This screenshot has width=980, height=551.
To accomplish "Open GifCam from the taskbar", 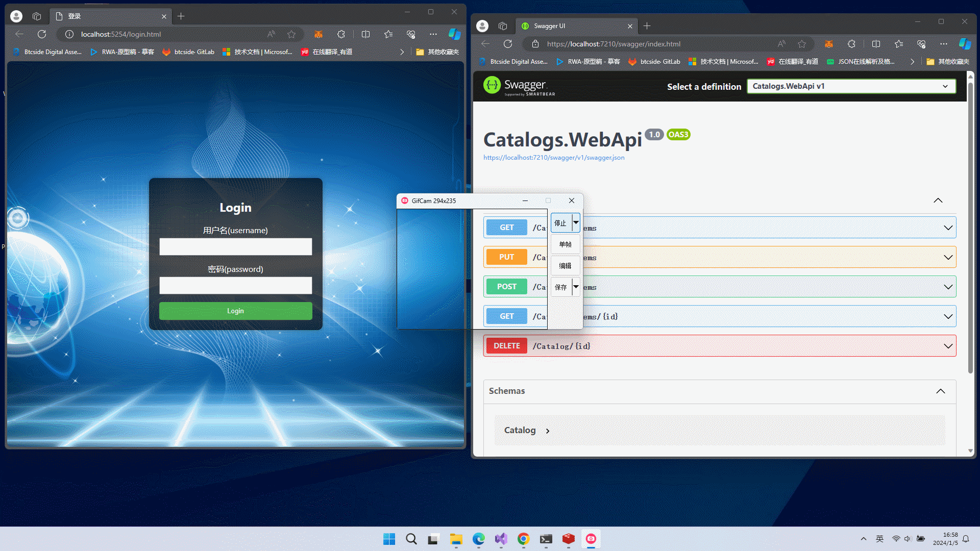I will 591,539.
